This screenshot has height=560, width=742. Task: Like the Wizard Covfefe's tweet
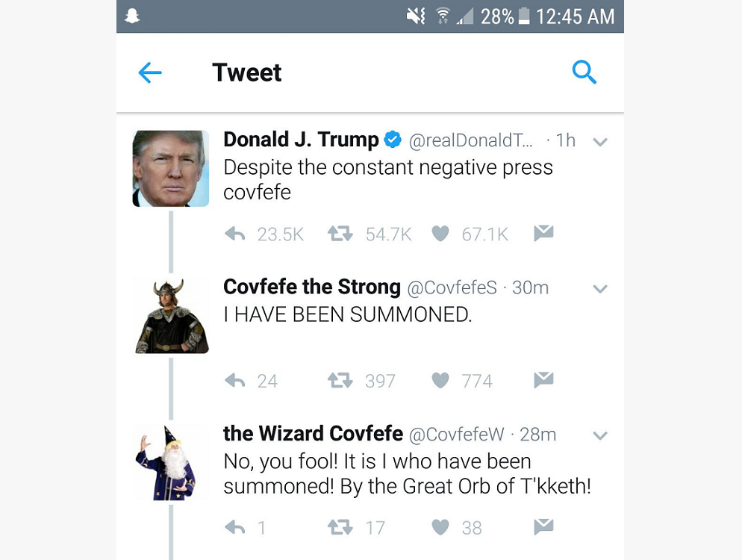point(440,528)
